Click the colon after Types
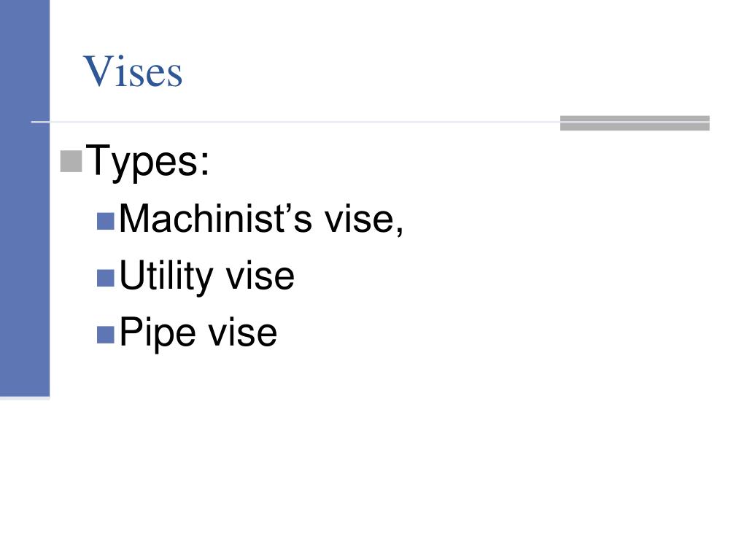Screen dimensions: 747x560 coord(205,164)
